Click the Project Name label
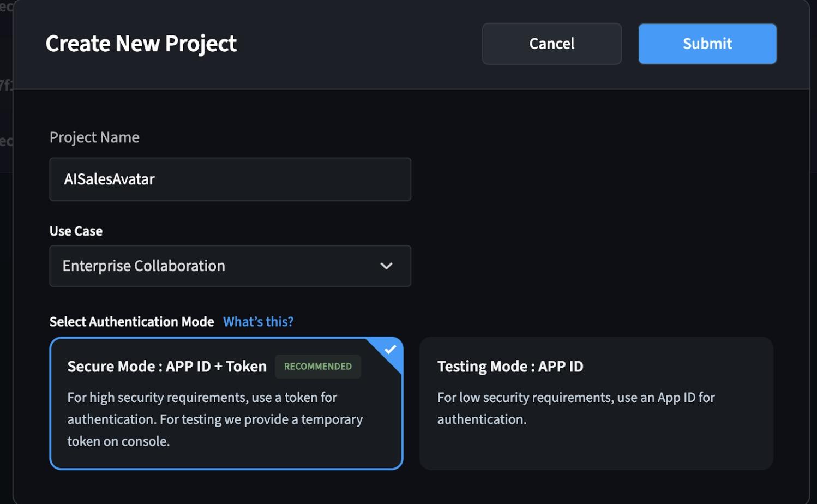Screen dimensions: 817x504 [94, 137]
